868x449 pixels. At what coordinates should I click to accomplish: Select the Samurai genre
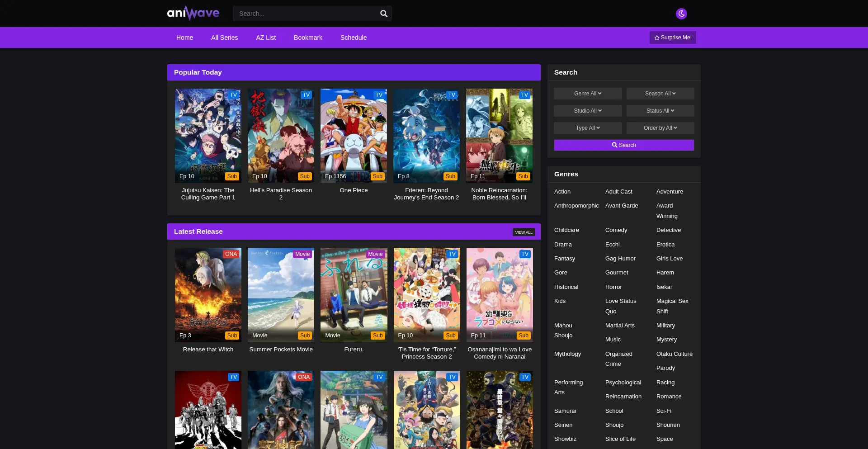pyautogui.click(x=565, y=411)
